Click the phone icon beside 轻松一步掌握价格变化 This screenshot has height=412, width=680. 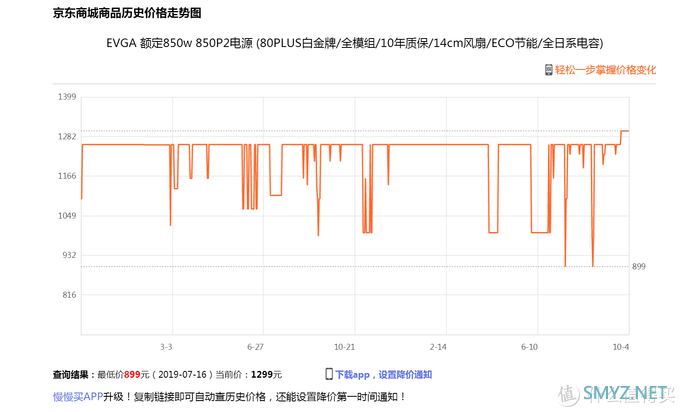[x=549, y=70]
